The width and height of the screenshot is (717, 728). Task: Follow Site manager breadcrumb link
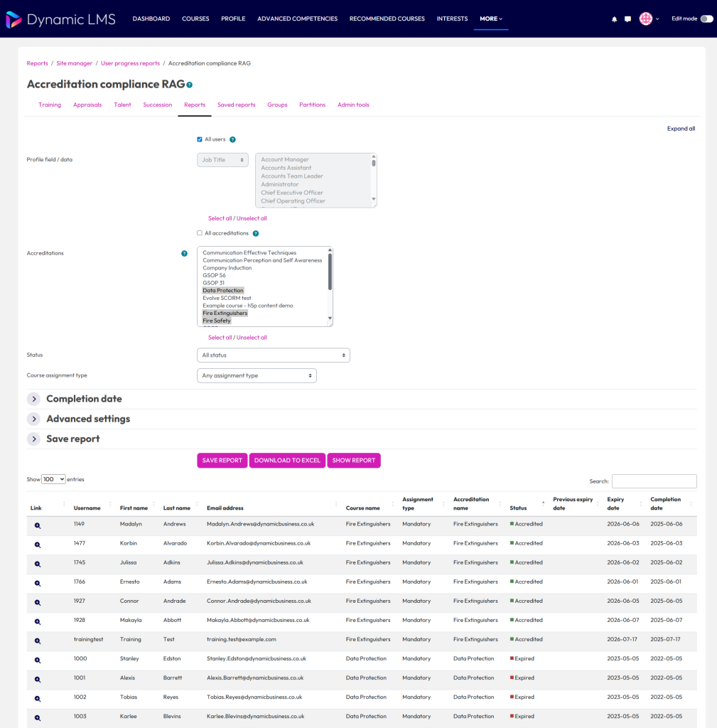point(74,63)
